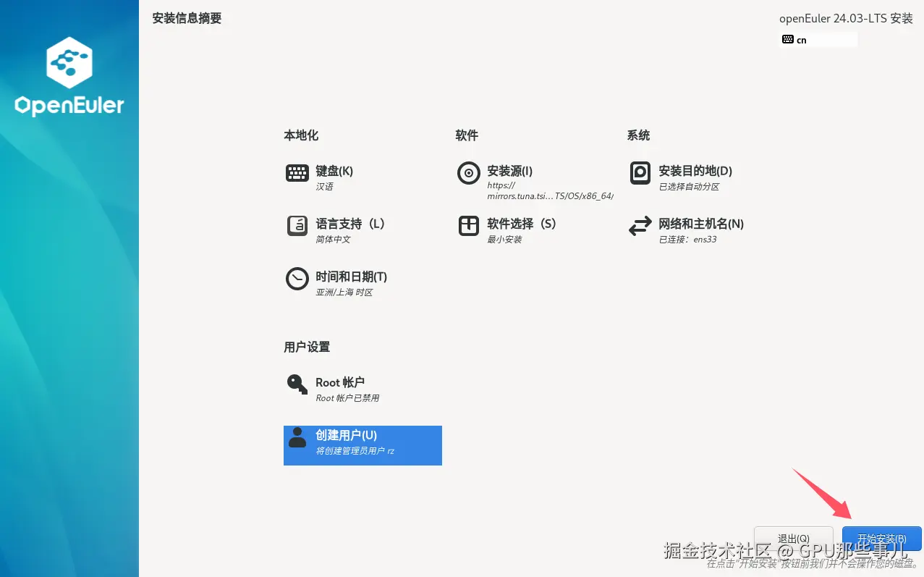Select the installation destination disk icon

pyautogui.click(x=640, y=173)
